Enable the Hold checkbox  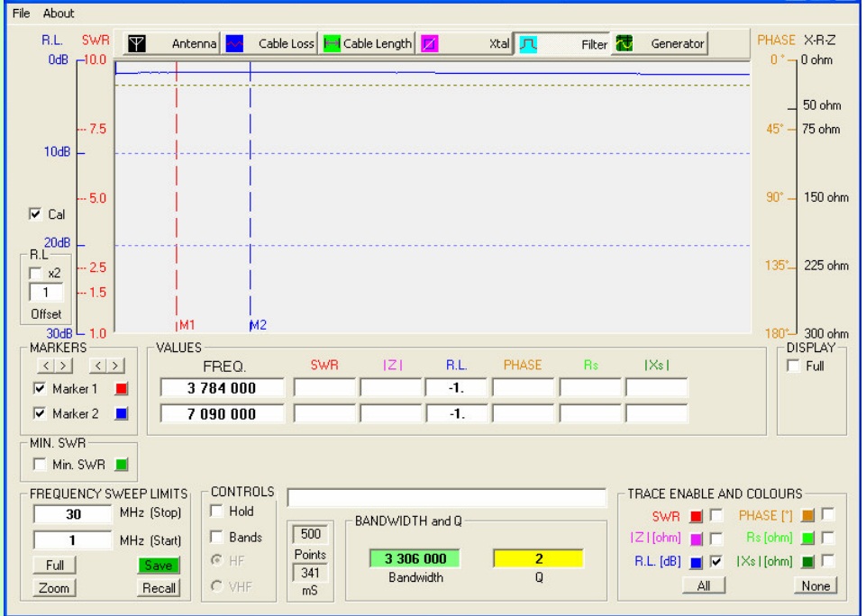pyautogui.click(x=216, y=512)
